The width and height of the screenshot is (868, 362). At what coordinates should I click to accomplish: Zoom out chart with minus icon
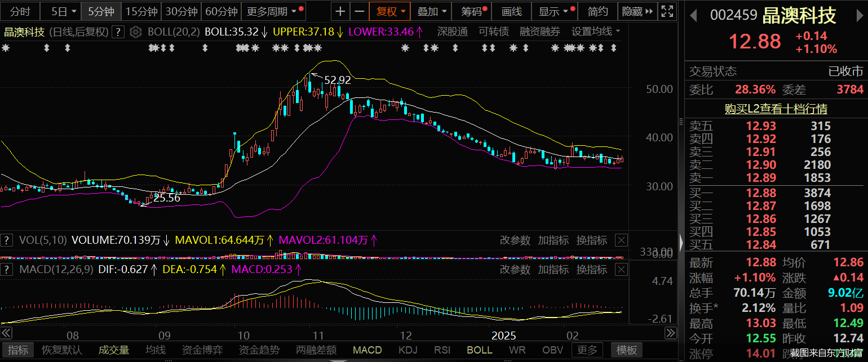point(358,11)
